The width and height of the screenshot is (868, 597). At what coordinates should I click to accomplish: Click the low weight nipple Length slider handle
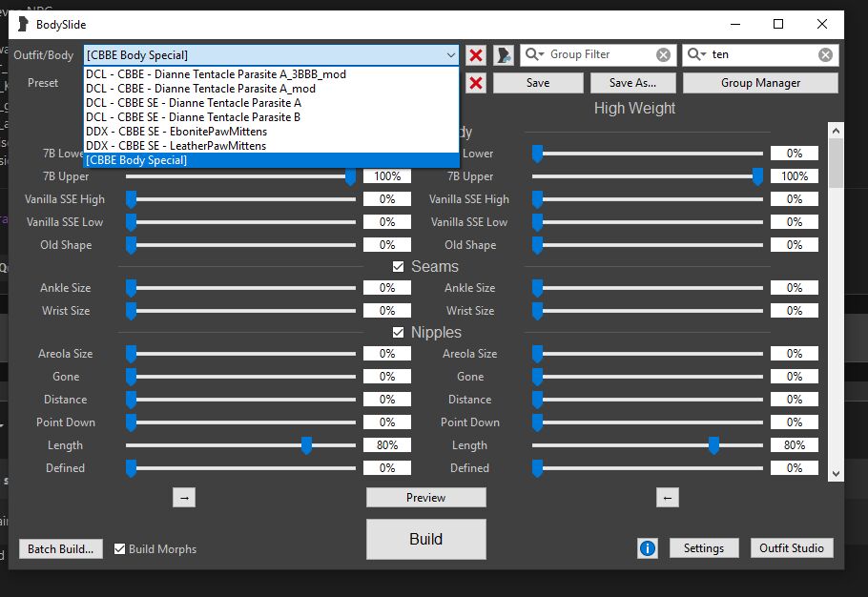tap(306, 446)
